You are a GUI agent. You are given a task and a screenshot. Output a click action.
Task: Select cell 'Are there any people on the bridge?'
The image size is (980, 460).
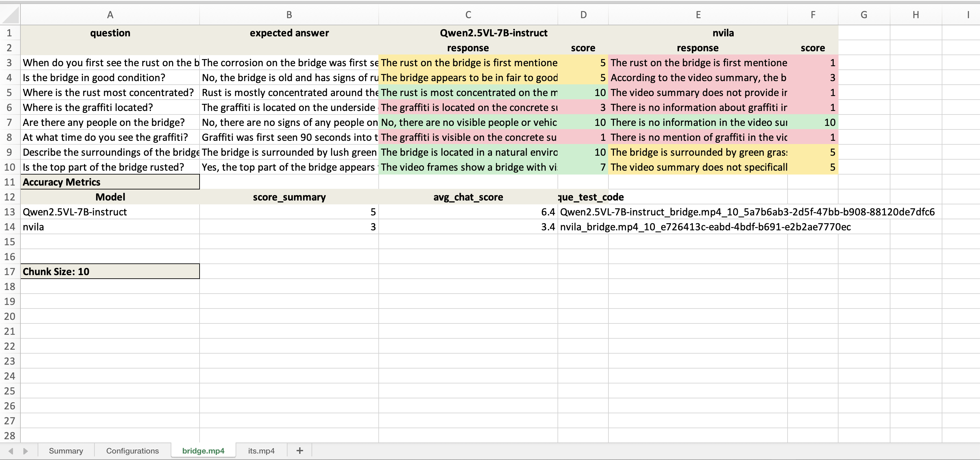click(110, 122)
